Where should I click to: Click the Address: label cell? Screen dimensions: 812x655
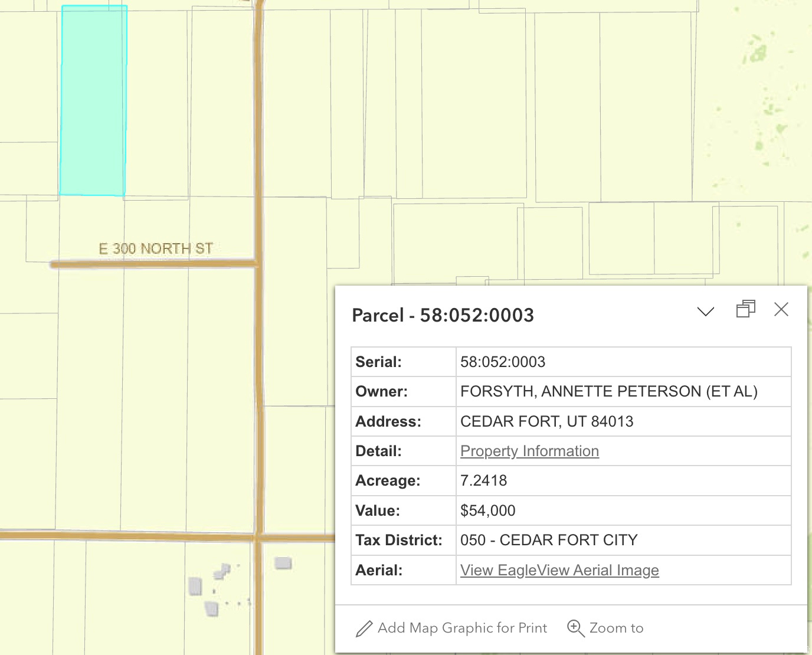(404, 421)
